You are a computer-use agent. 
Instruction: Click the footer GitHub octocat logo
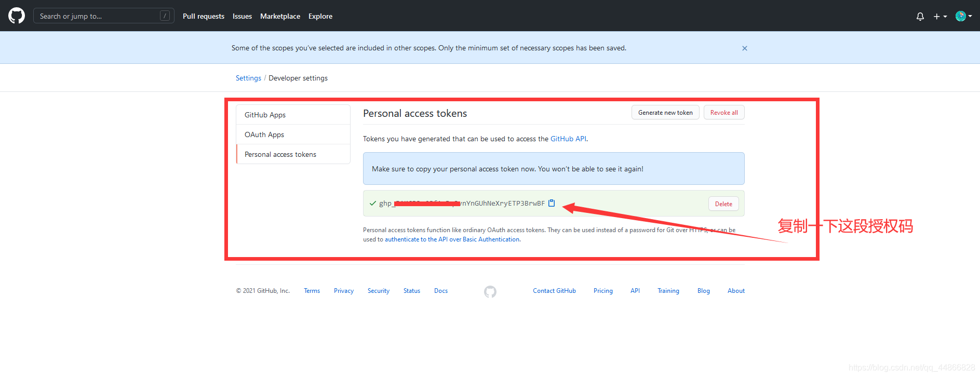pyautogui.click(x=490, y=292)
